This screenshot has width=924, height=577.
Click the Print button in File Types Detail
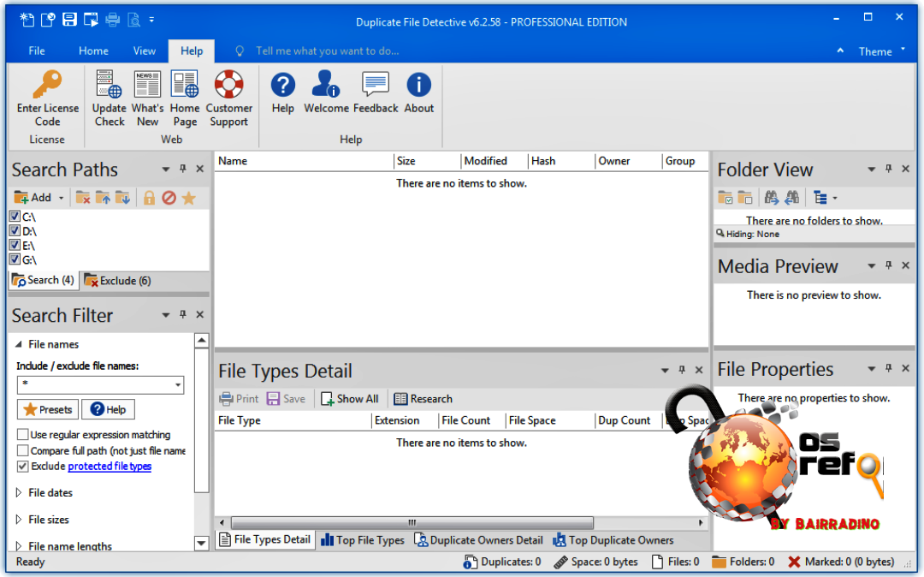click(x=239, y=399)
